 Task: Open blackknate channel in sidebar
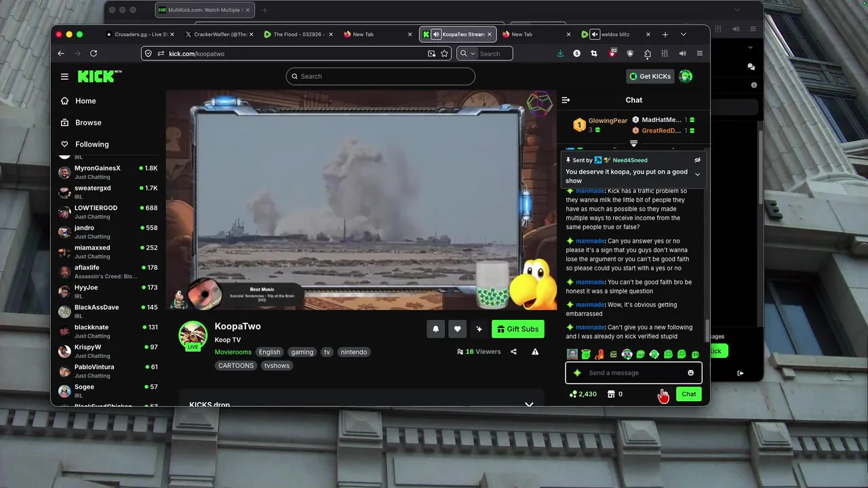(108, 331)
